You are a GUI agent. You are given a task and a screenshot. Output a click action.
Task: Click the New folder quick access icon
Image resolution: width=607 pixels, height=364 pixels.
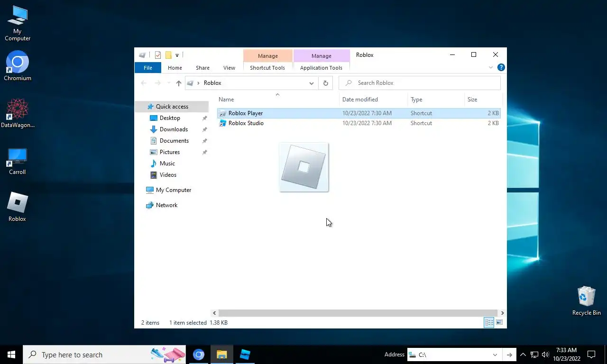[168, 55]
